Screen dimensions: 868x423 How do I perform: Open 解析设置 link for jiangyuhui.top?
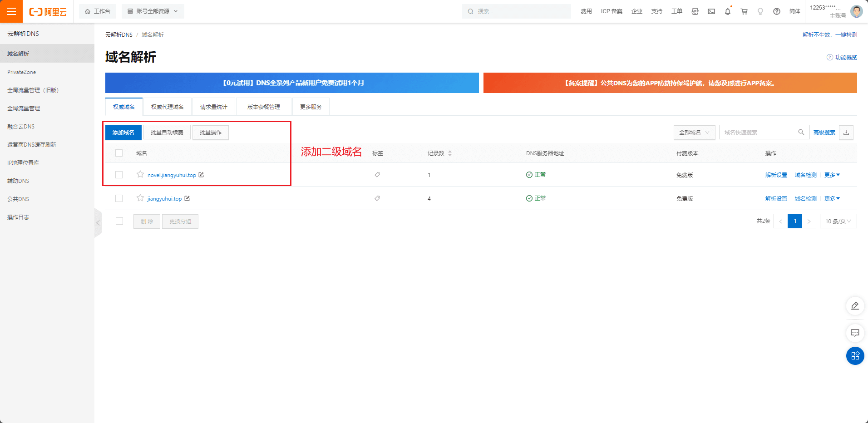click(776, 198)
